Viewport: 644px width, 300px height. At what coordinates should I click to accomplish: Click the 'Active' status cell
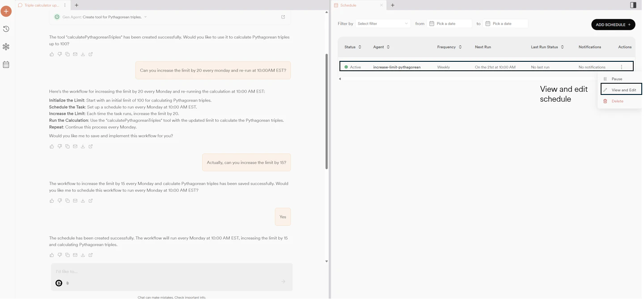[x=353, y=67]
